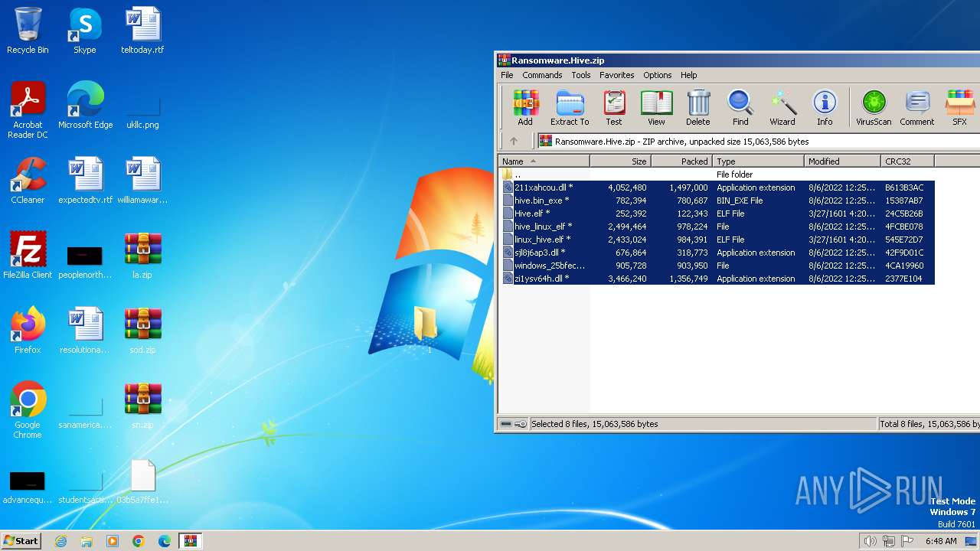Click the SFX toolbar icon
The image size is (980, 551).
coord(959,107)
